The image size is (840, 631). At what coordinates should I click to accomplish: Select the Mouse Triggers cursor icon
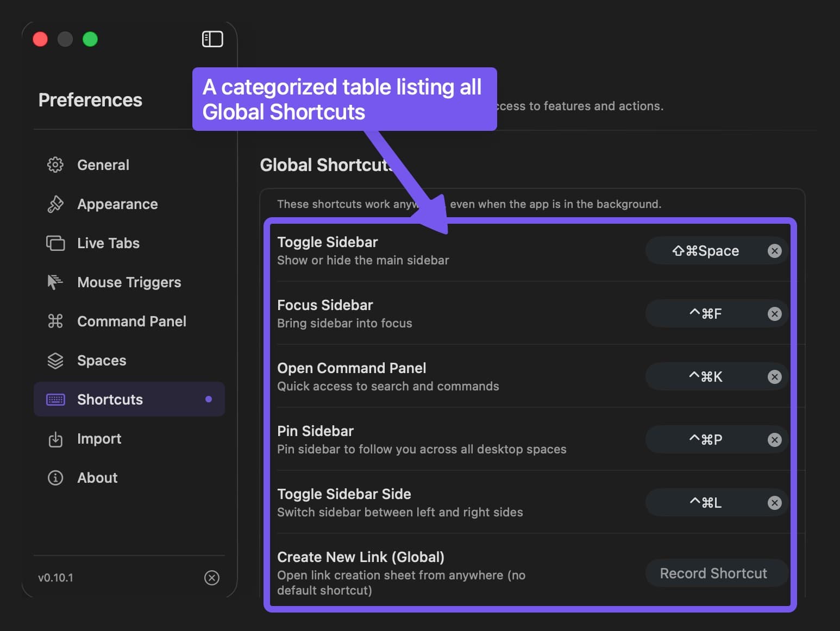tap(55, 282)
